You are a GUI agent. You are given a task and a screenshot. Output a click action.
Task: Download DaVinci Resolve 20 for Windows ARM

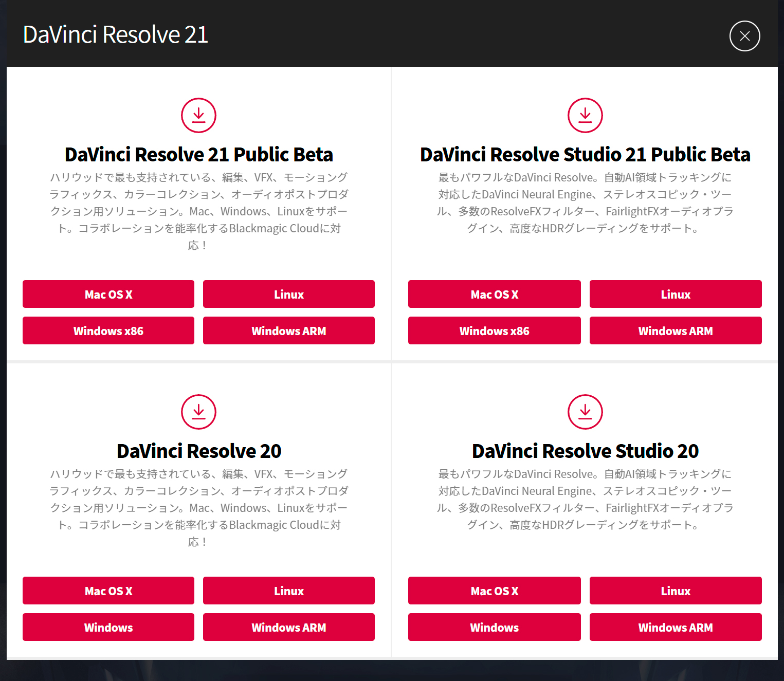pyautogui.click(x=288, y=627)
